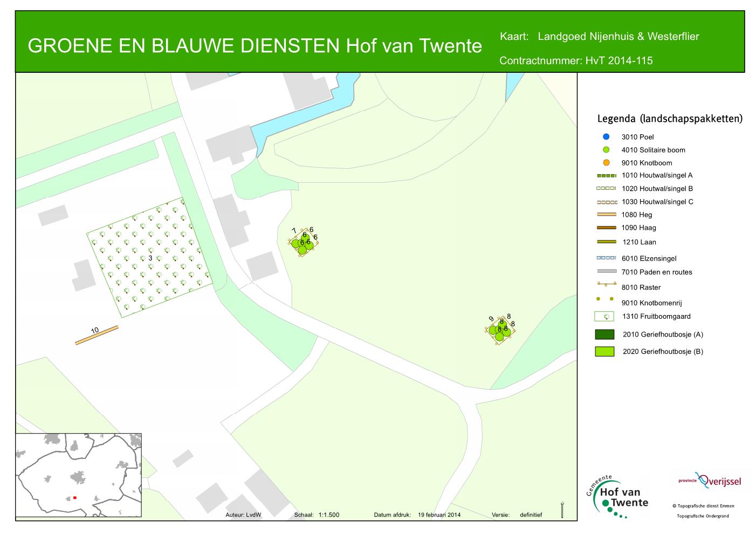The height and width of the screenshot is (535, 756).
Task: Click the 2020 Geriefhoutbosje (B) label
Action: (x=663, y=352)
